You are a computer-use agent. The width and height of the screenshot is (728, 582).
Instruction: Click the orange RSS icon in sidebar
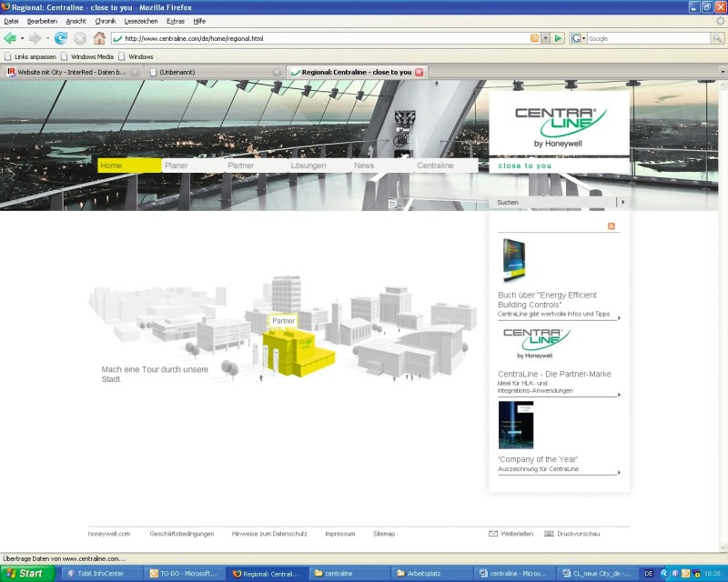611,226
